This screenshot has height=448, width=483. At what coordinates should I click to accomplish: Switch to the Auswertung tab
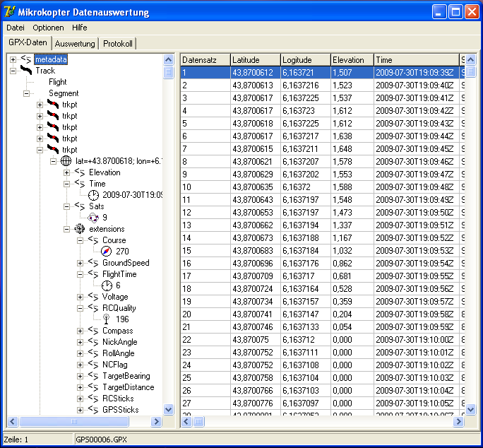(x=75, y=44)
